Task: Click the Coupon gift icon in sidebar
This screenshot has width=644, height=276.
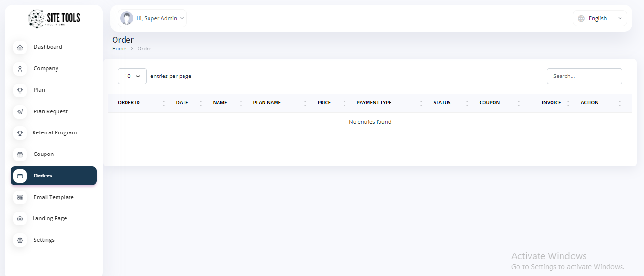Action: click(x=20, y=155)
